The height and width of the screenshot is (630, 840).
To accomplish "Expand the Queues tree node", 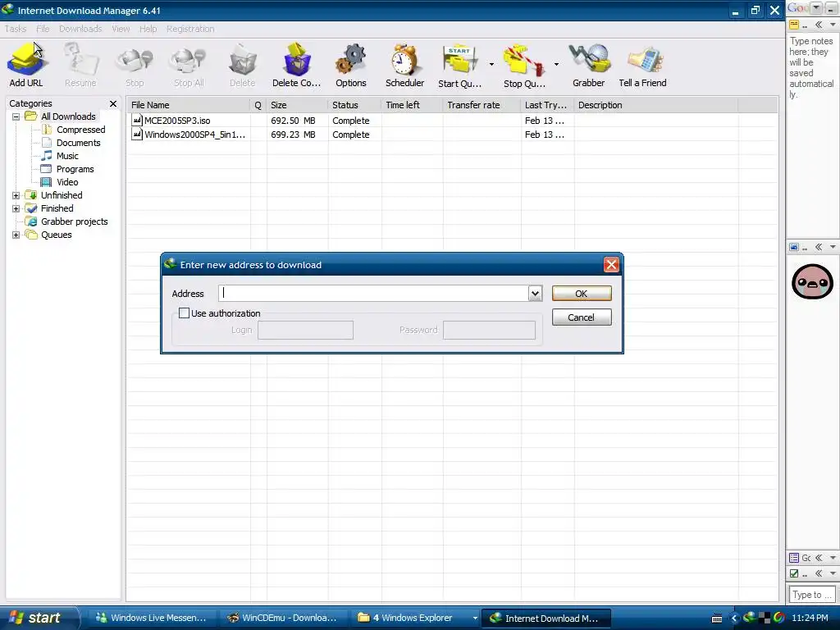I will point(16,235).
